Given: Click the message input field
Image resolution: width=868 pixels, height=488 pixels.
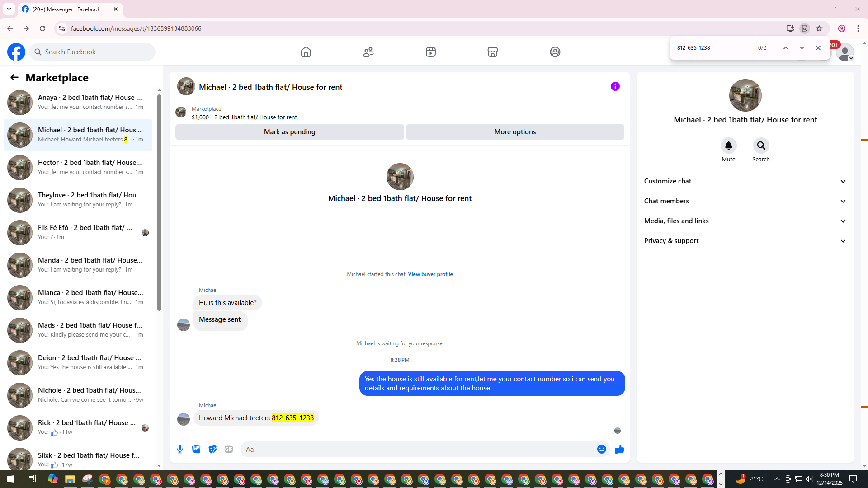Looking at the screenshot, I should (x=416, y=449).
